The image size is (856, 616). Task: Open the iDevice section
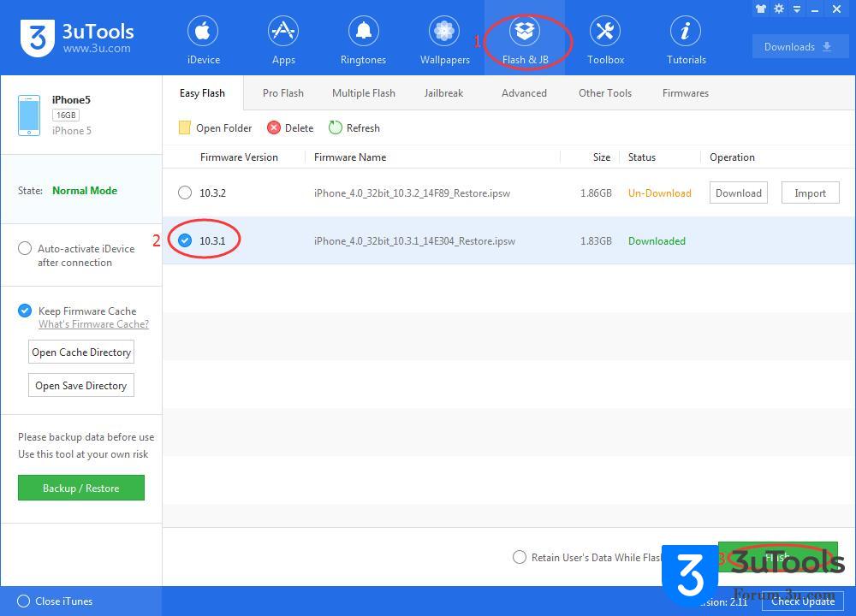203,41
